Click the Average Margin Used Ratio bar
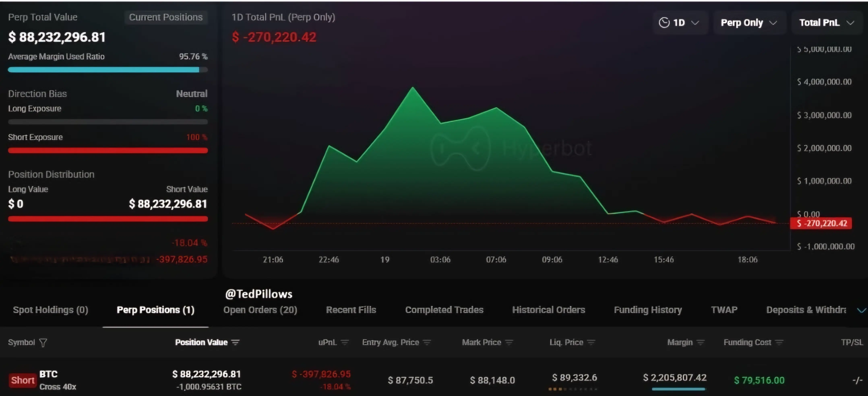Viewport: 868px width, 396px height. pos(107,70)
